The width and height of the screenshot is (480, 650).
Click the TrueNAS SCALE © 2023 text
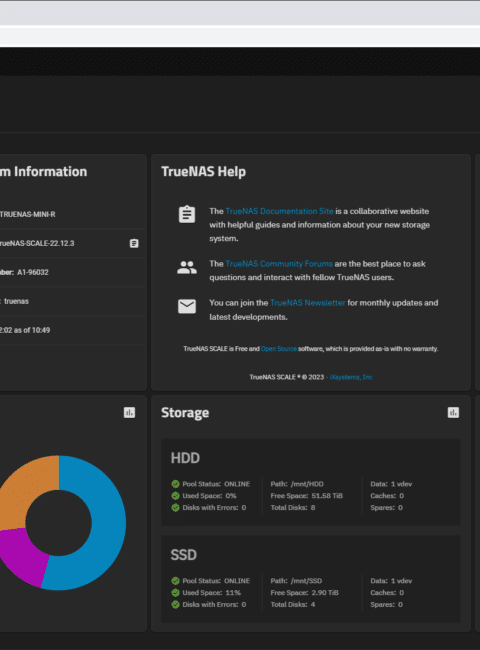point(286,377)
